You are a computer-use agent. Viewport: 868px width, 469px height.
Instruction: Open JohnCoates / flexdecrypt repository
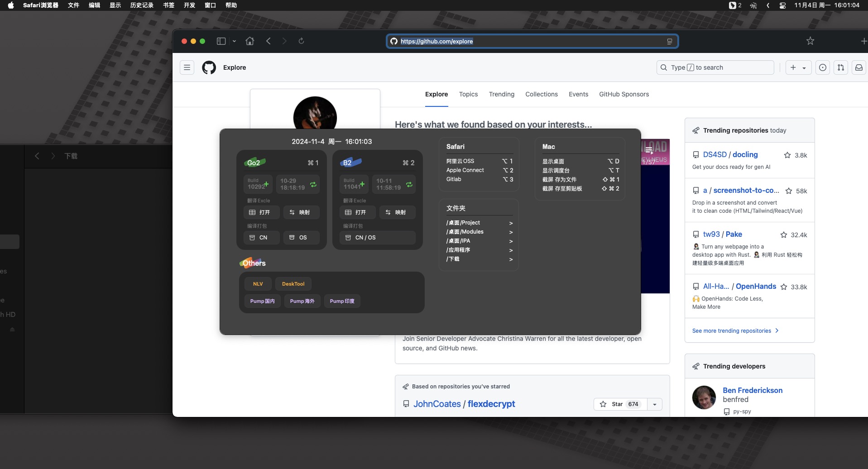(x=464, y=404)
